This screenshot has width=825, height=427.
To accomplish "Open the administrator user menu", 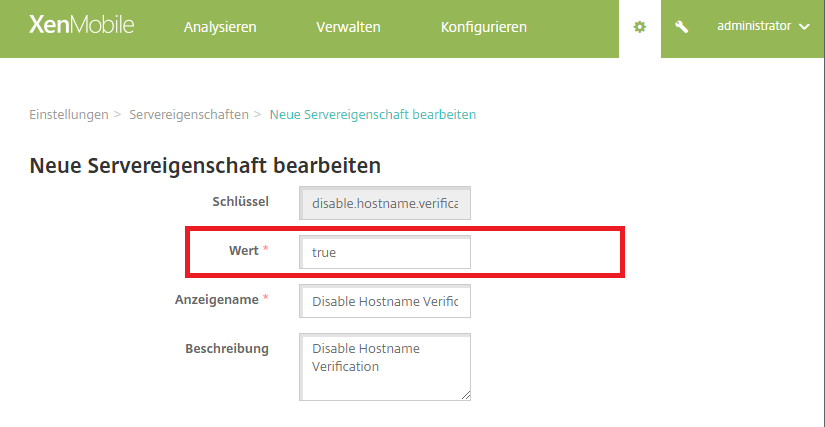I will click(x=753, y=26).
